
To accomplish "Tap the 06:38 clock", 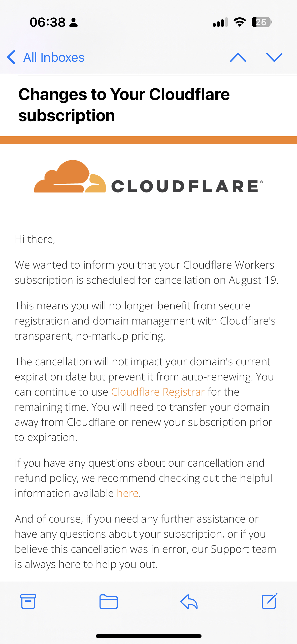I will point(48,22).
